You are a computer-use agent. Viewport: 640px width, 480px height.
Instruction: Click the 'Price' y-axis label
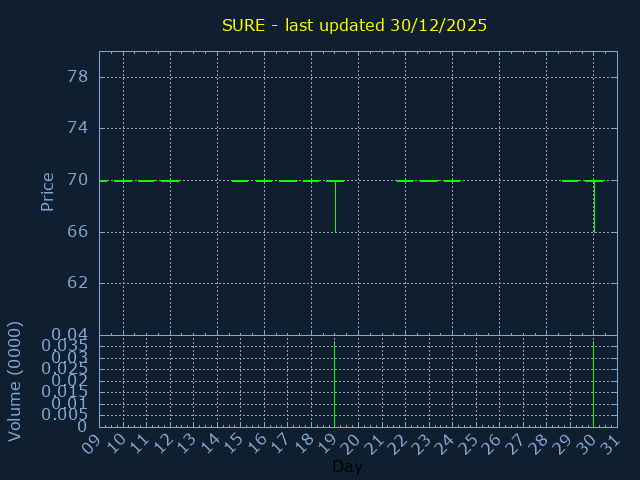(x=47, y=191)
